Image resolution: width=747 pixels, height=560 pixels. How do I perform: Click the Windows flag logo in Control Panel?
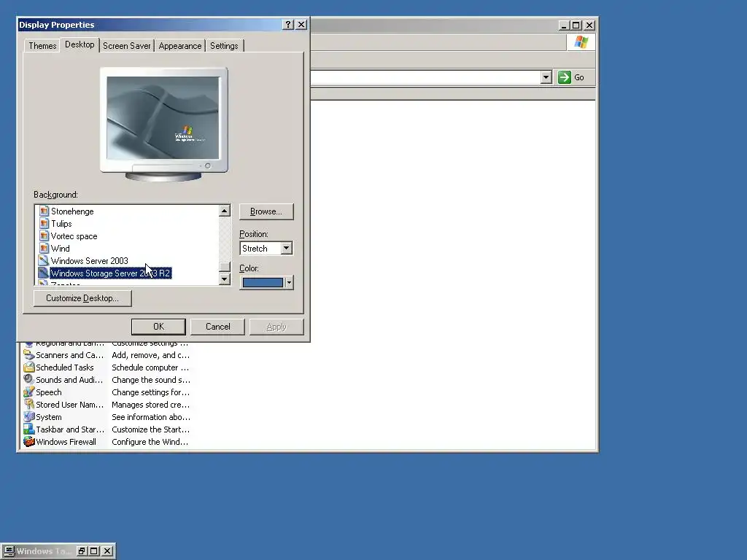point(581,42)
